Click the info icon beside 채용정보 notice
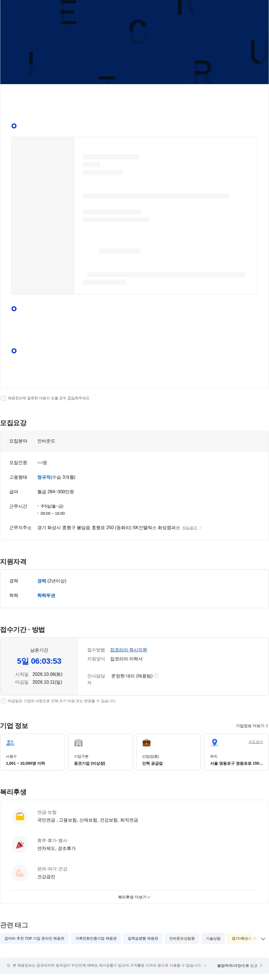The width and height of the screenshot is (269, 980). pyautogui.click(x=3, y=398)
